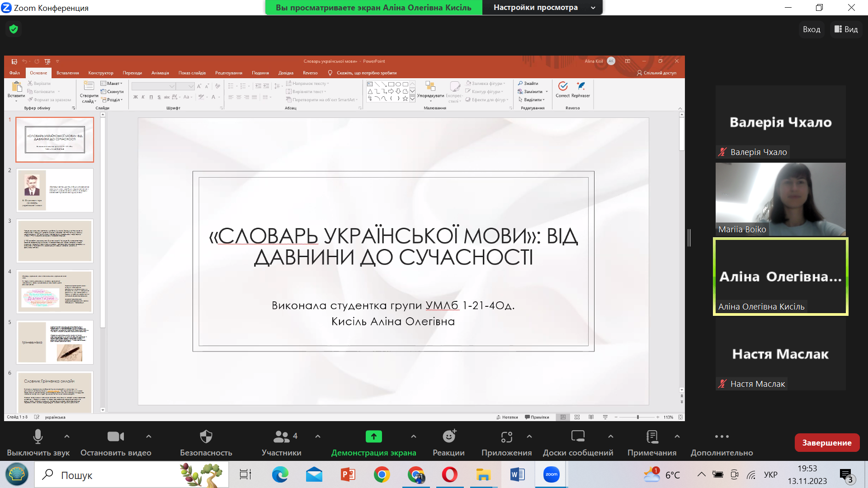Open Apps icon in Zoom toolbar
The width and height of the screenshot is (868, 488).
506,436
